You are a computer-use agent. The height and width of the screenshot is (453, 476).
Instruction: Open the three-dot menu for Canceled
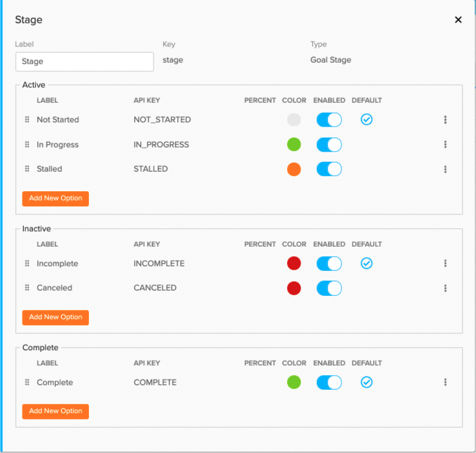click(446, 288)
